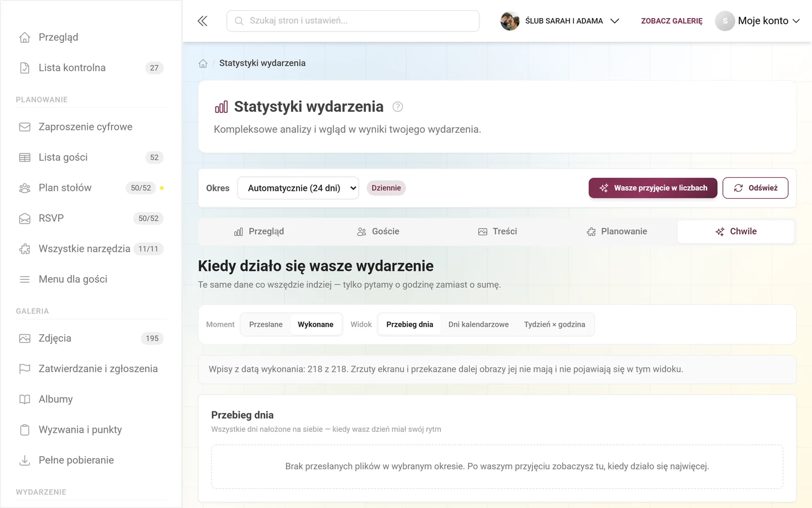The height and width of the screenshot is (508, 812).
Task: Click the RSVP open-envelope icon
Action: (x=25, y=218)
